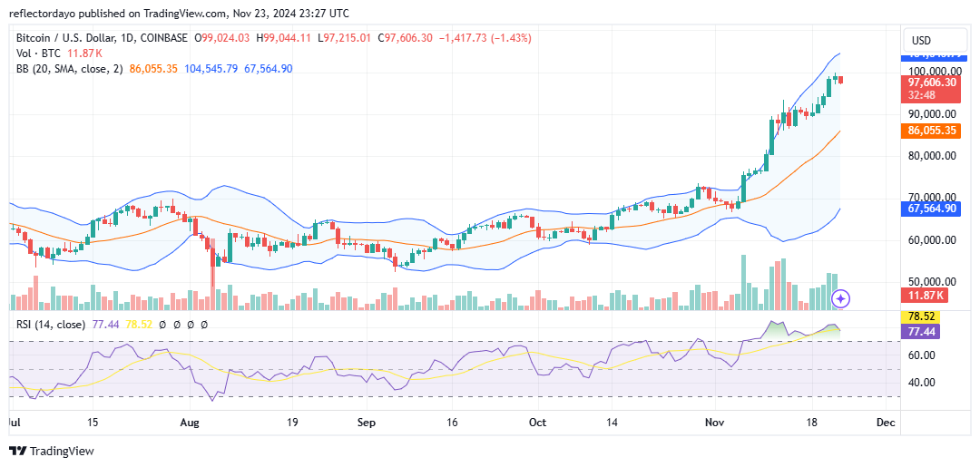Click the 100,000.00 price scale tick
Image resolution: width=980 pixels, height=467 pixels.
click(x=933, y=71)
